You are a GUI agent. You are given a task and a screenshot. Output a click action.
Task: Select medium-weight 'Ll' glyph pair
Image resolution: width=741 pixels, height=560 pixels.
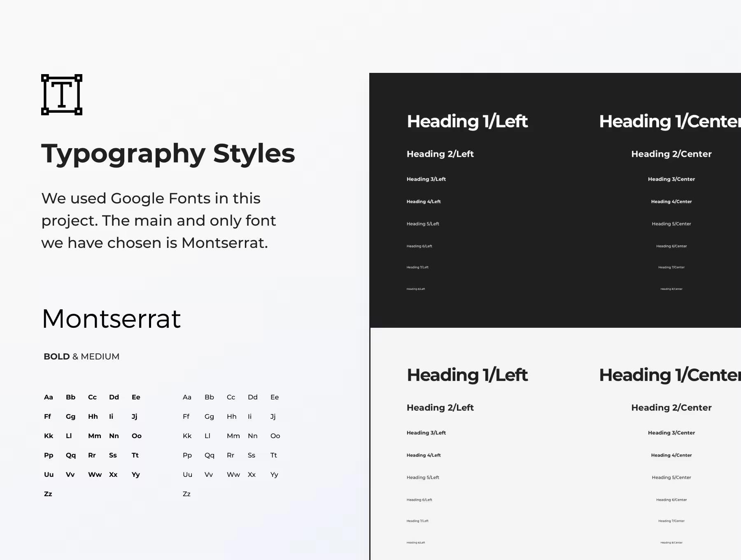pos(207,436)
